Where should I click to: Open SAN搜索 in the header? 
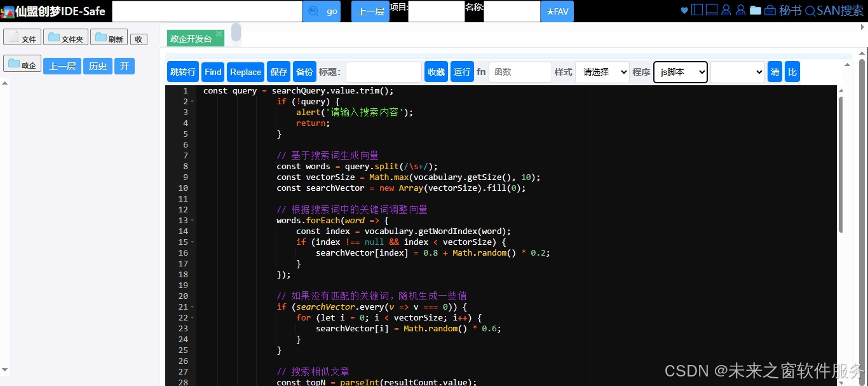834,11
